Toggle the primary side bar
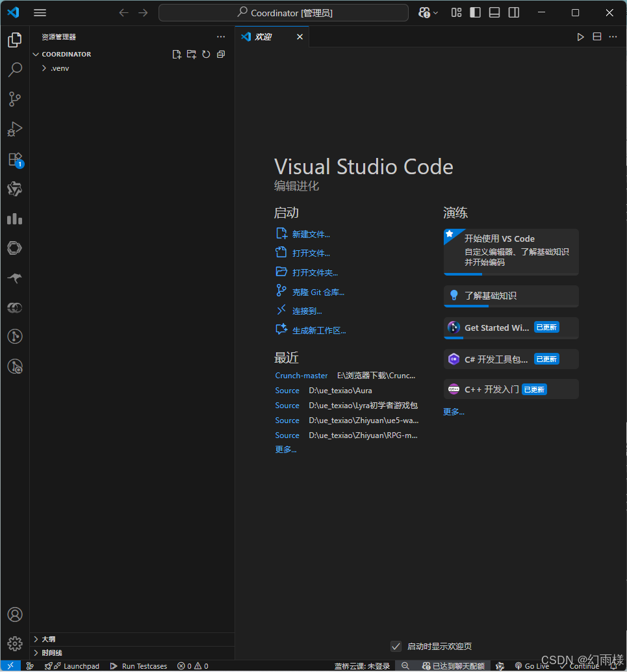627x672 pixels. 475,13
